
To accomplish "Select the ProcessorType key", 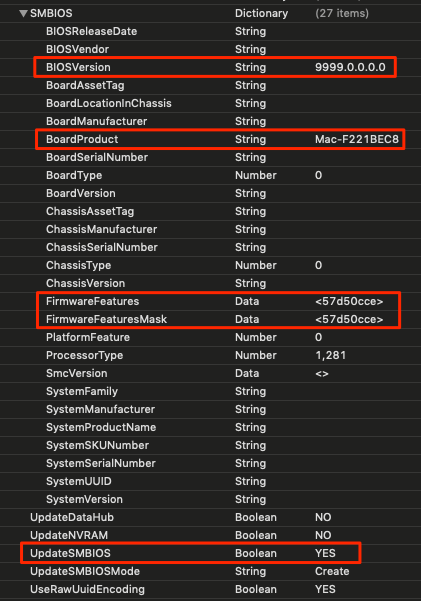I will pyautogui.click(x=84, y=356).
